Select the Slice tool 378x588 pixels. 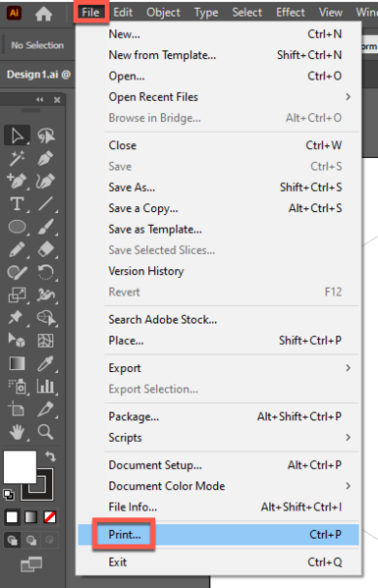46,409
